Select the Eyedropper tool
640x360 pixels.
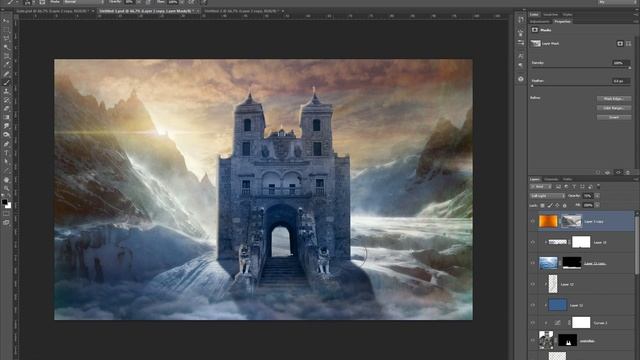[6, 64]
